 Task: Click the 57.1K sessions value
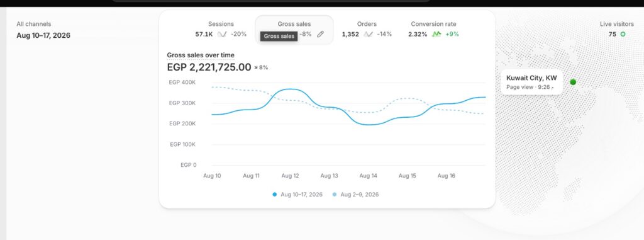point(204,34)
